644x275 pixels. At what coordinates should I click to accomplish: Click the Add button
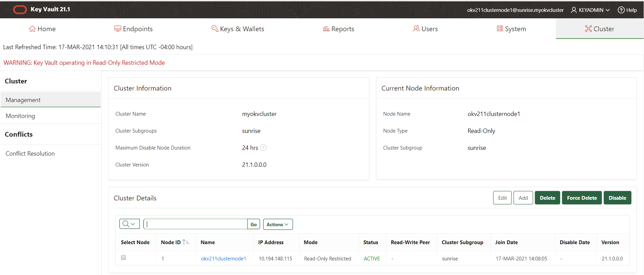pos(523,198)
